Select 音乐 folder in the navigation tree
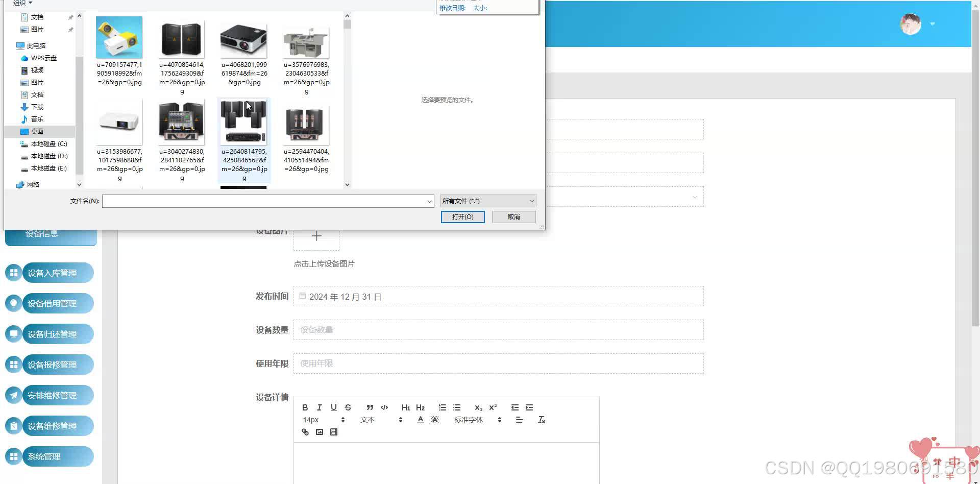Image resolution: width=980 pixels, height=484 pixels. pos(32,119)
